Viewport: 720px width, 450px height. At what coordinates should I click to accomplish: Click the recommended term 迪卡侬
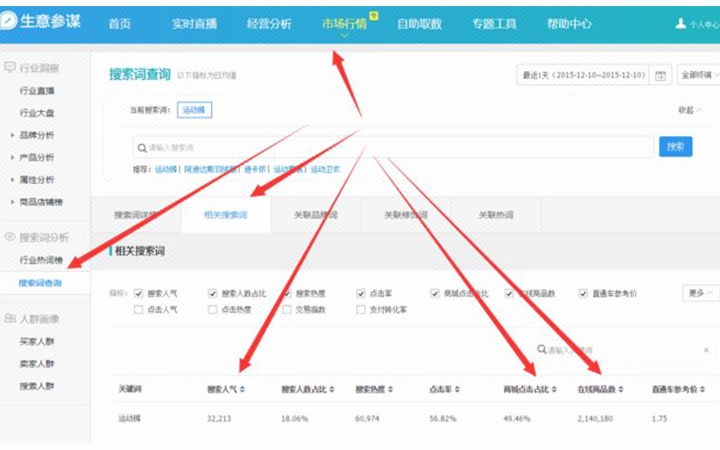tap(255, 170)
